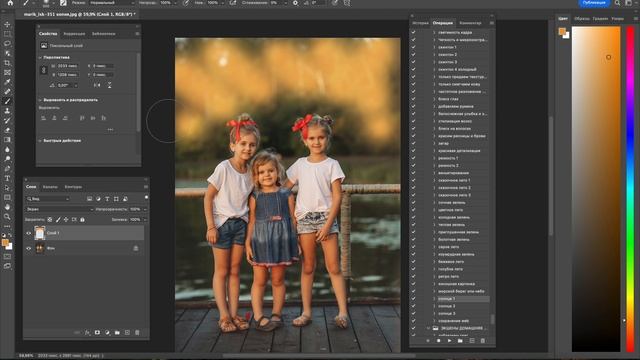The height and width of the screenshot is (360, 640).
Task: Create a new layer
Action: pyautogui.click(x=127, y=333)
